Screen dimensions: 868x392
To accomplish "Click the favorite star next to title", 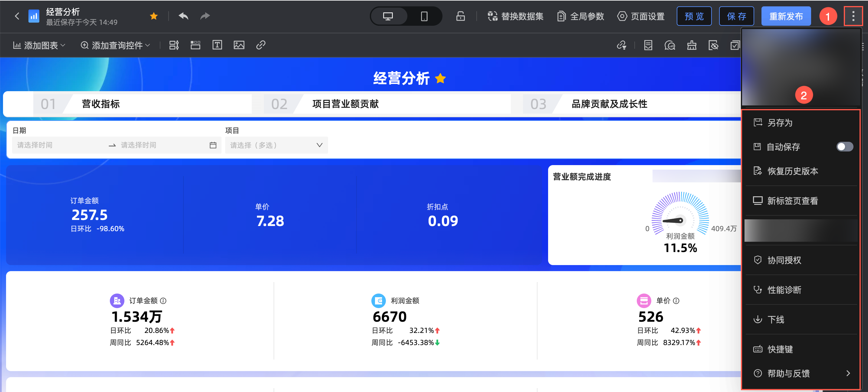I will coord(154,16).
